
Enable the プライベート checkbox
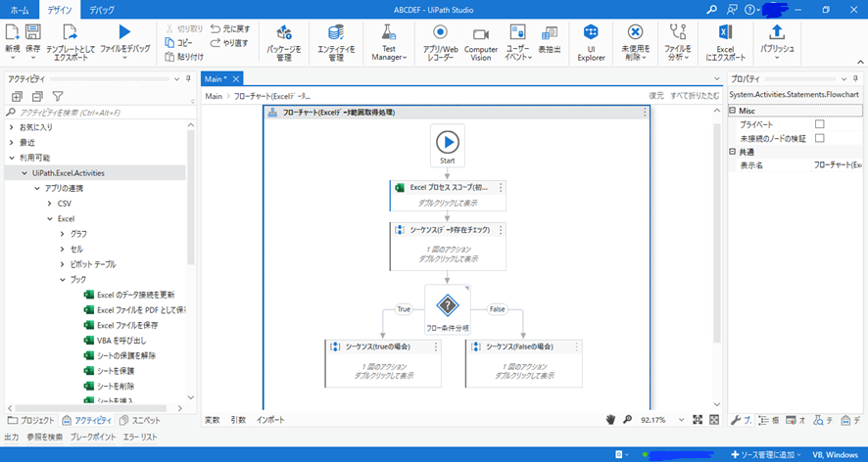point(820,124)
